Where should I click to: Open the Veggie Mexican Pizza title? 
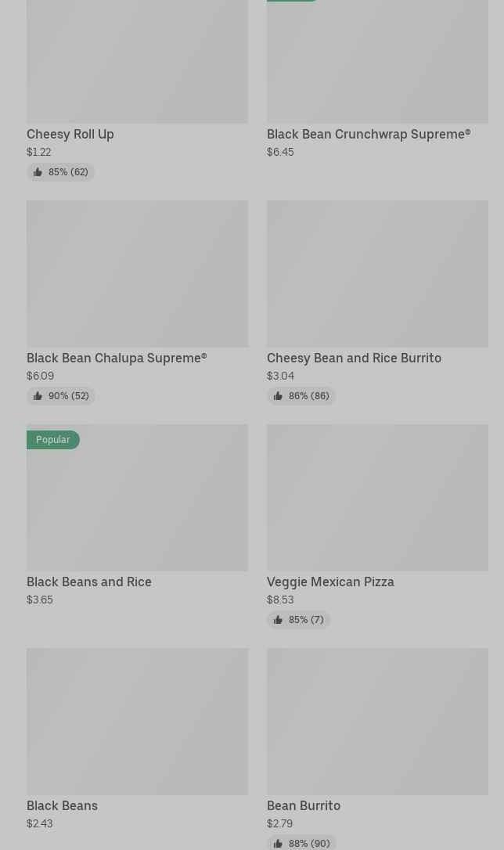(330, 582)
